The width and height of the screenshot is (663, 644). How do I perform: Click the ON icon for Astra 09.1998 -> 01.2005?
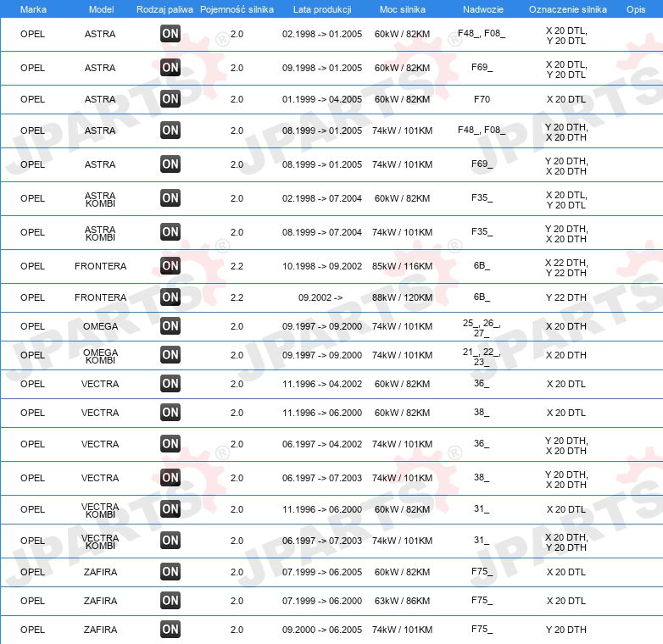[x=170, y=68]
